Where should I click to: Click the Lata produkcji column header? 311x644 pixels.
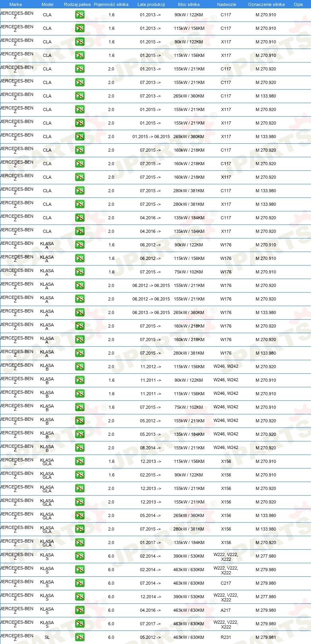click(x=151, y=4)
